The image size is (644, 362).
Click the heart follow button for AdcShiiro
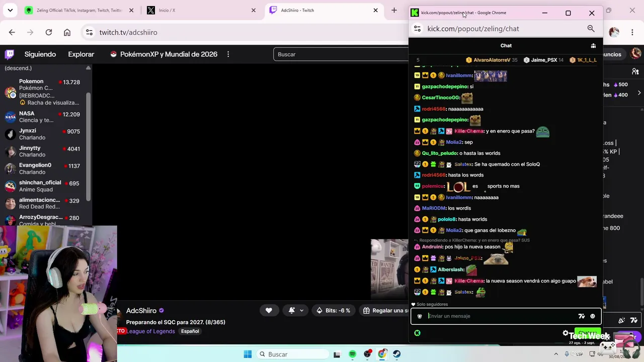click(x=269, y=311)
